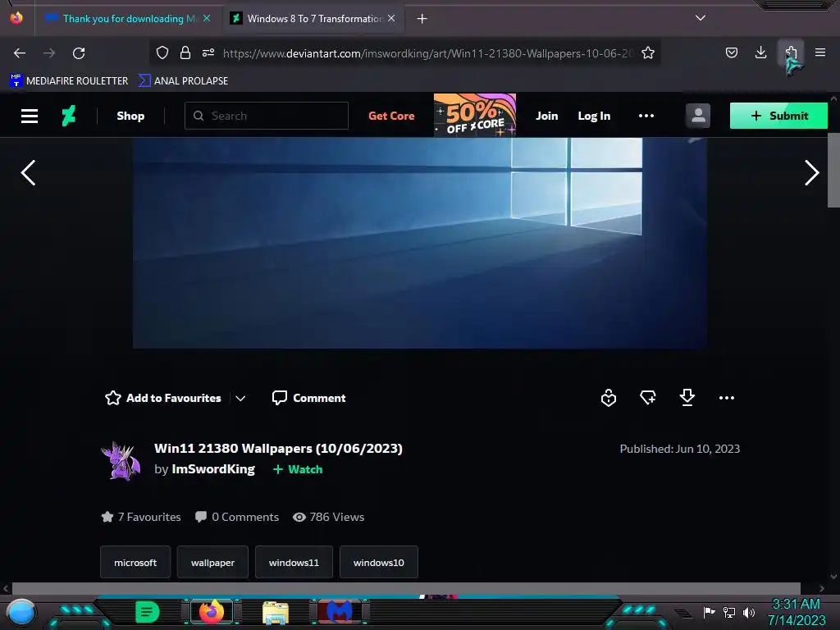Viewport: 840px width, 630px height.
Task: Click the forward navigation arrow
Action: click(49, 53)
